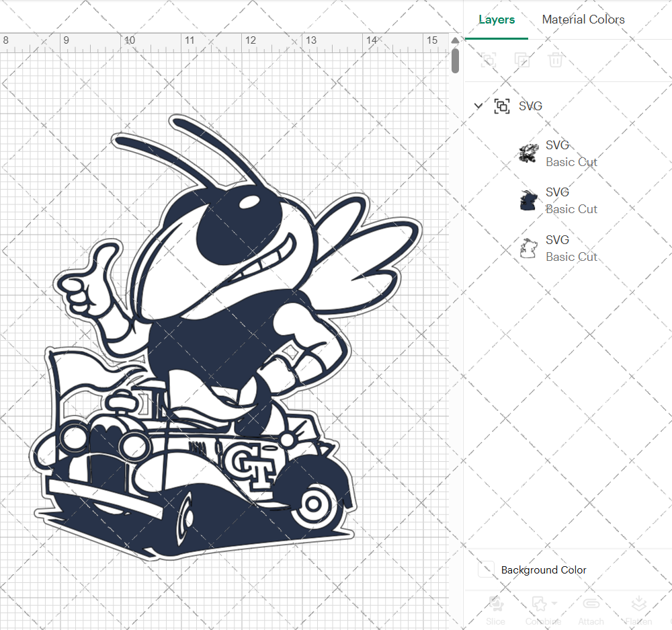This screenshot has height=630, width=672.
Task: Switch to the Layers tab
Action: pos(497,19)
